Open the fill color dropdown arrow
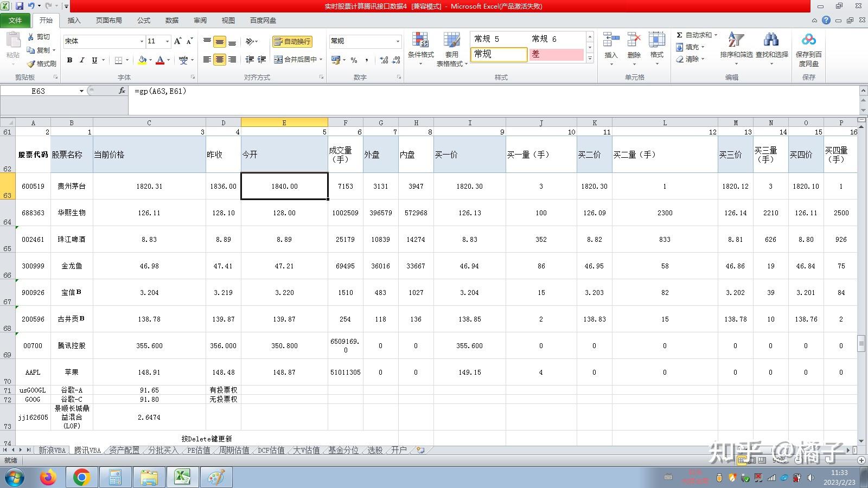Viewport: 868px width, 488px height. tap(150, 60)
